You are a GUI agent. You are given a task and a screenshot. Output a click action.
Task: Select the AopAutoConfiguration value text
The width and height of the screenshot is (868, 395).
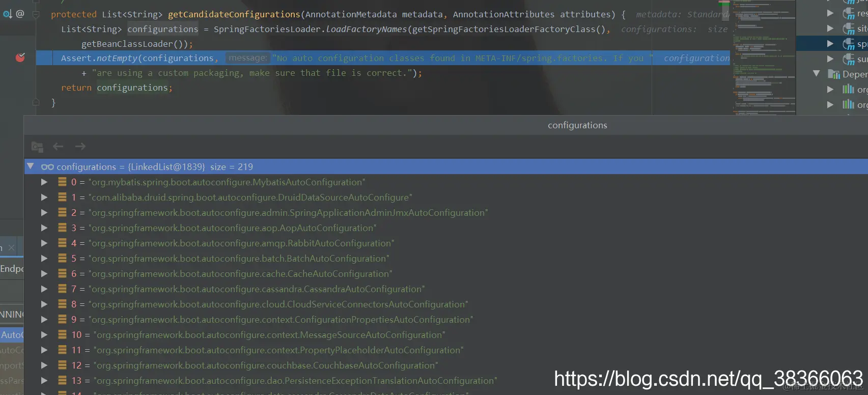coord(233,228)
